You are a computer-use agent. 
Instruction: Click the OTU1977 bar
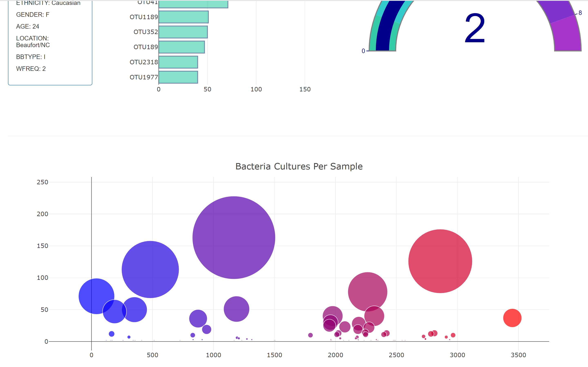(x=178, y=77)
